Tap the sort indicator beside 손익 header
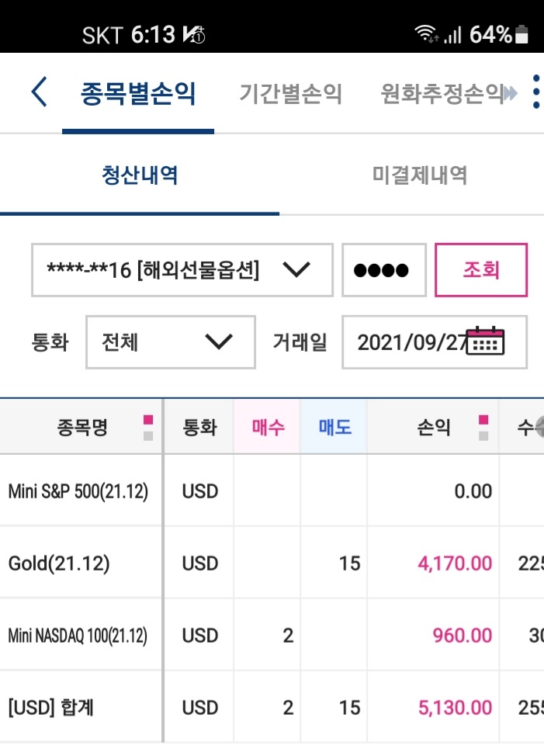 pyautogui.click(x=483, y=428)
